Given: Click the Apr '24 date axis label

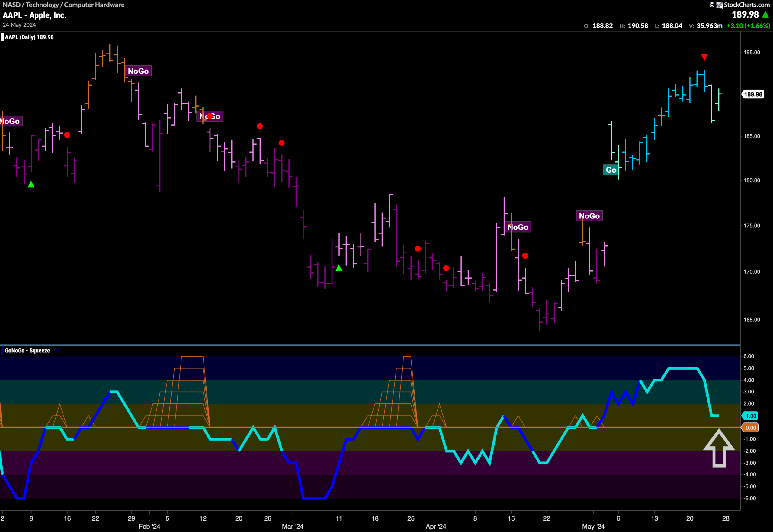Looking at the screenshot, I should pos(436,527).
